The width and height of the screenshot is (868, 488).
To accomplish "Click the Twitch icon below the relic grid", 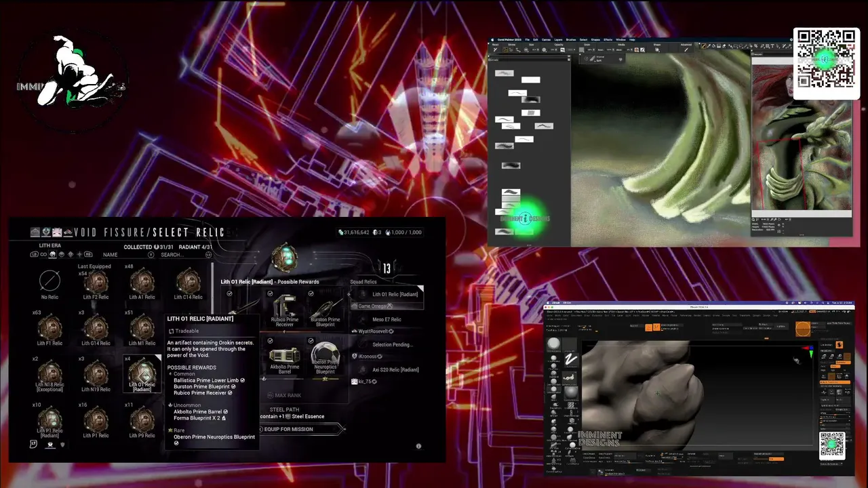I will [x=50, y=445].
